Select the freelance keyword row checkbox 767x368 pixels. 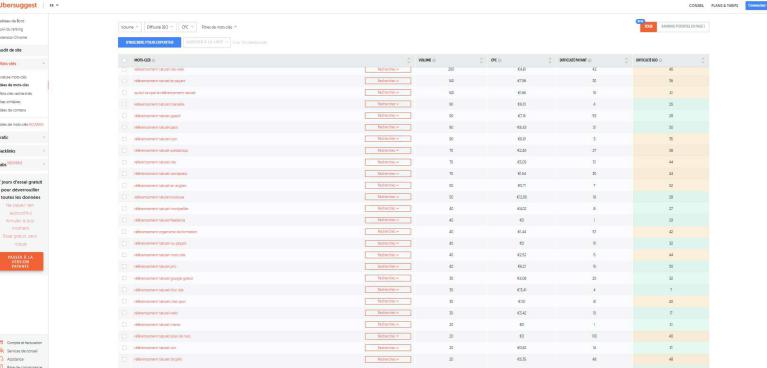(x=124, y=220)
